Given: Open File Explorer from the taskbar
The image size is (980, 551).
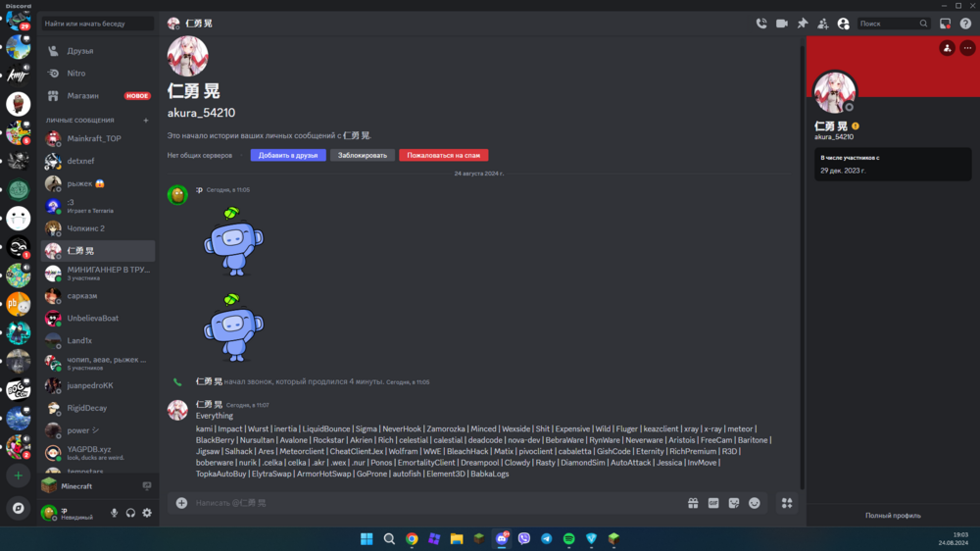Looking at the screenshot, I should pos(457,538).
